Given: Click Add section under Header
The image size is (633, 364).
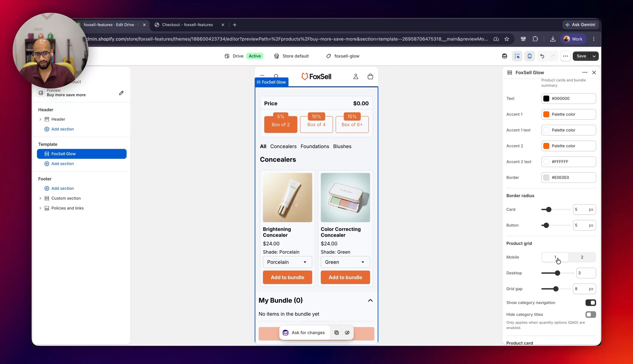Looking at the screenshot, I should 59,129.
